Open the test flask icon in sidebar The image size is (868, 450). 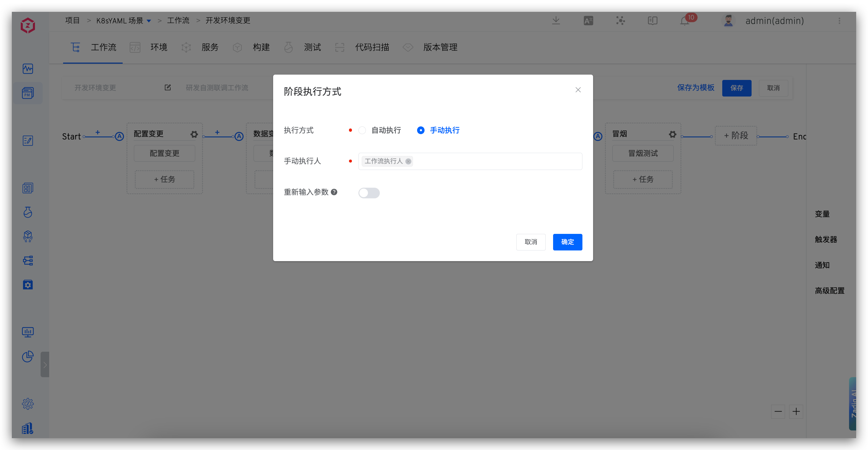[x=28, y=212]
